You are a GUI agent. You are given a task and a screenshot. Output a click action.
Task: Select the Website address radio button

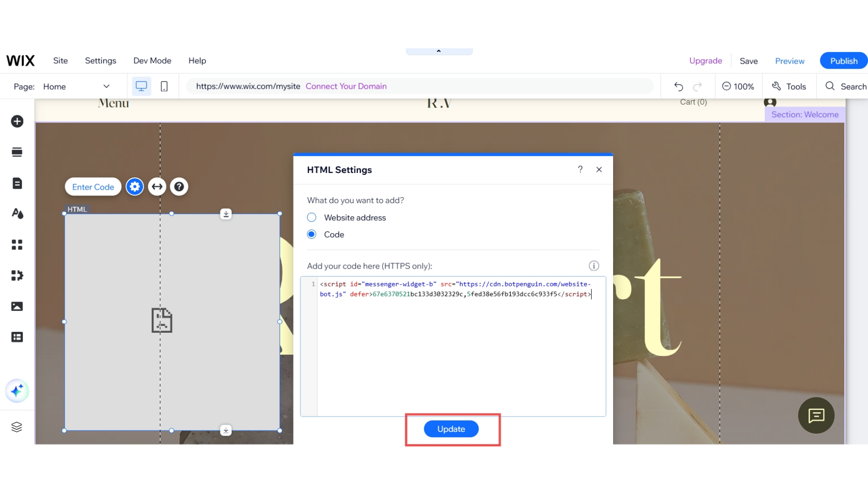(x=311, y=217)
